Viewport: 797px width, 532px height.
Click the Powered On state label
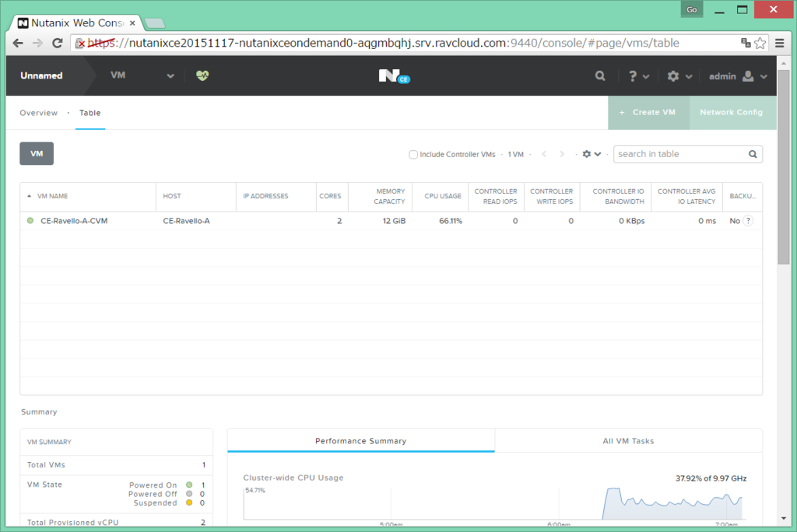[x=153, y=485]
